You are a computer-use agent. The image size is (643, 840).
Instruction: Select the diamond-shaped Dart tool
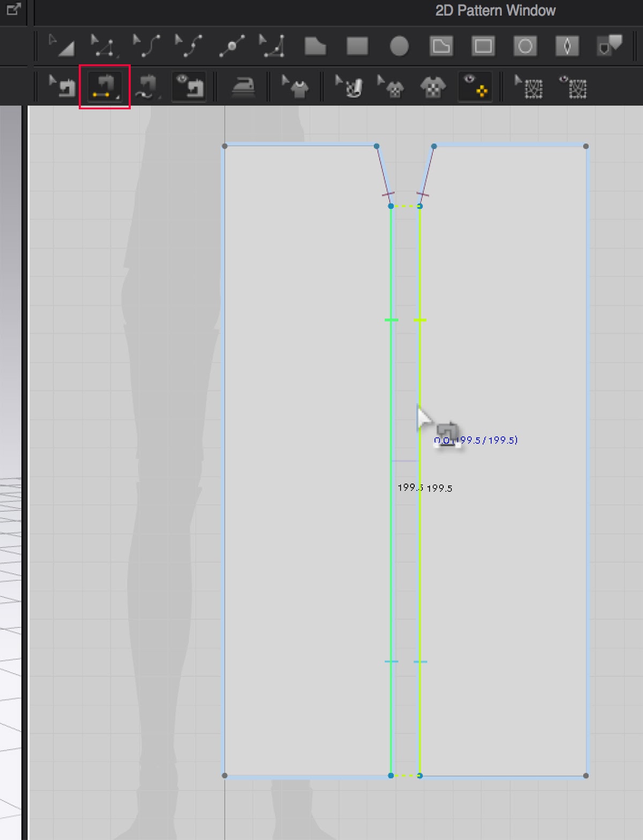(567, 47)
